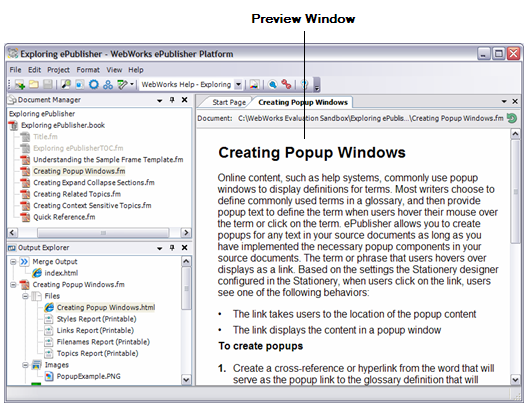Click the Style Designer pencil icon
This screenshot has width=527, height=408.
coord(122,85)
